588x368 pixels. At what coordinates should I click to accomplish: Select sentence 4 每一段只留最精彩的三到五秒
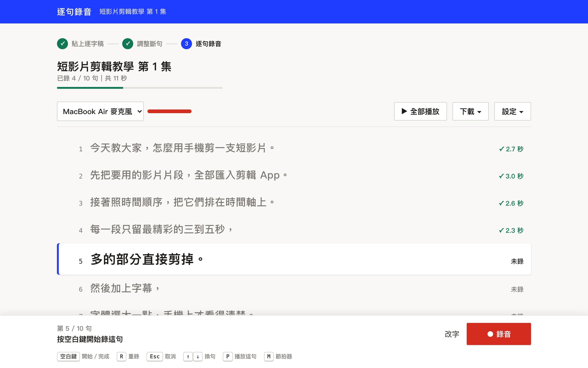(294, 230)
